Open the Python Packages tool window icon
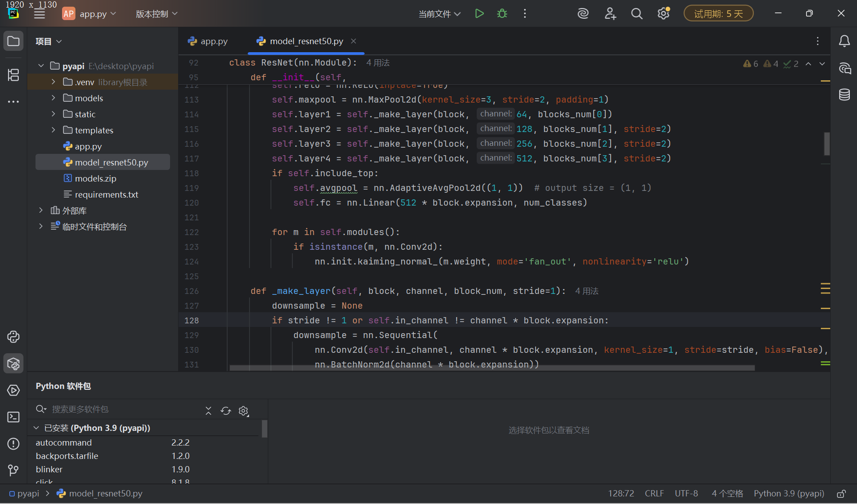 (13, 364)
